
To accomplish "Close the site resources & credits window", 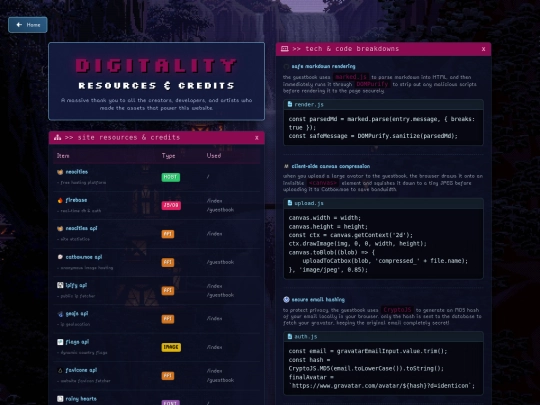I will point(257,138).
